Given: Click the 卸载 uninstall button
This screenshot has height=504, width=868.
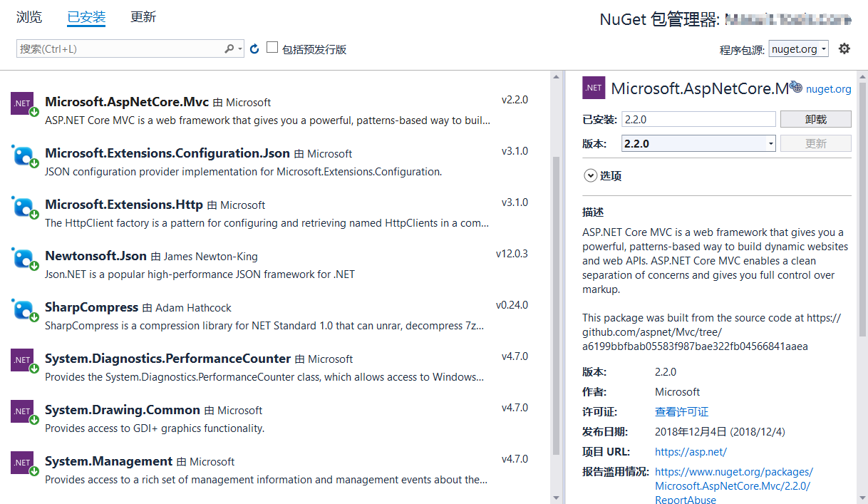Looking at the screenshot, I should click(x=815, y=118).
